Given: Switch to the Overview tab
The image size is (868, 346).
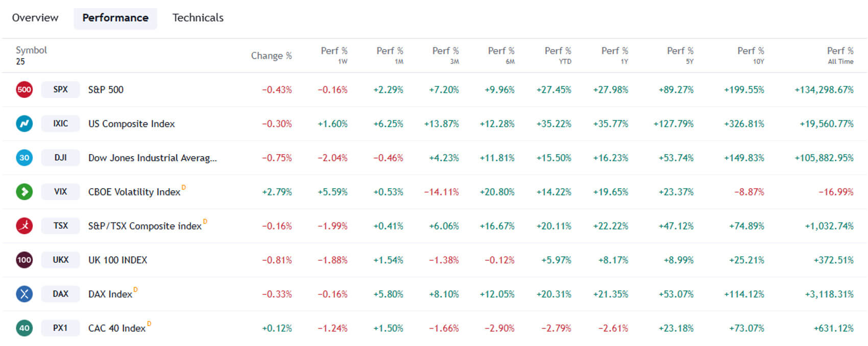Looking at the screenshot, I should point(35,18).
